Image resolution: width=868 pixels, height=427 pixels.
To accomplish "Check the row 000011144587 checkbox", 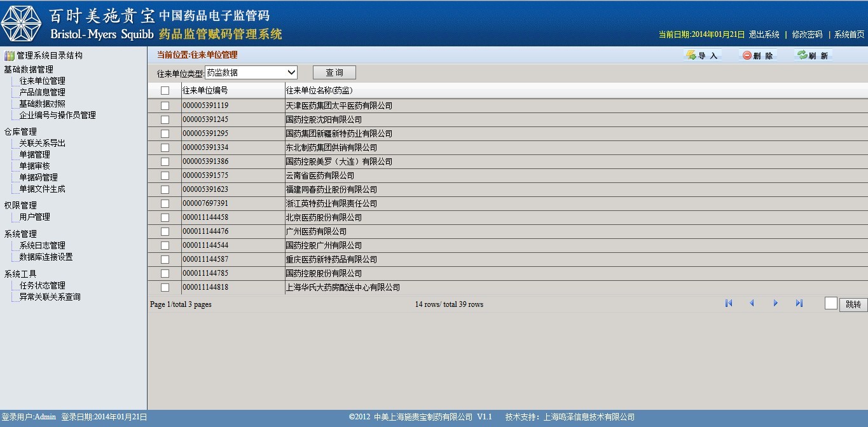I will point(165,259).
